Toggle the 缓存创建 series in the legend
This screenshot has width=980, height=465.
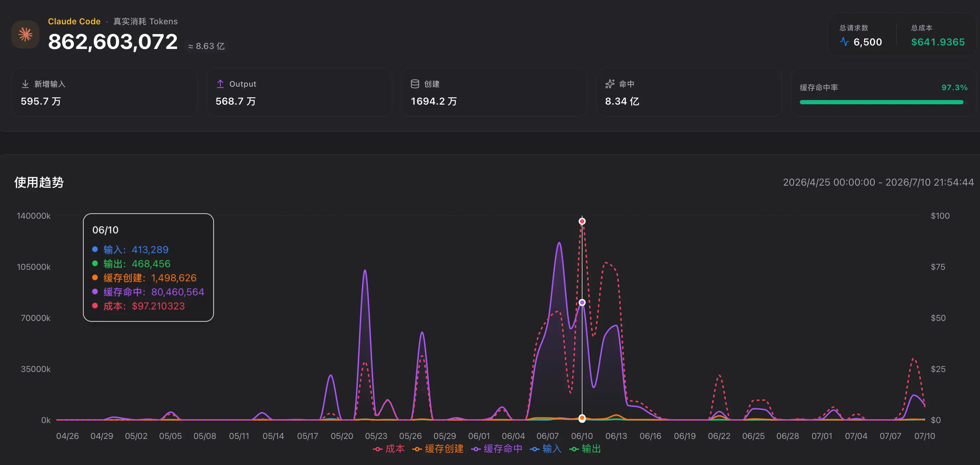(438, 449)
